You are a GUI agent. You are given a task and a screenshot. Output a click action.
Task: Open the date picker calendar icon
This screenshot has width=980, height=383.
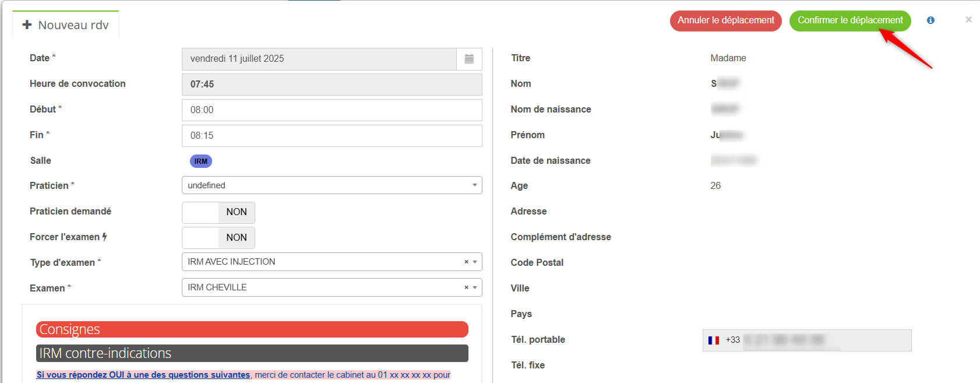coord(469,59)
